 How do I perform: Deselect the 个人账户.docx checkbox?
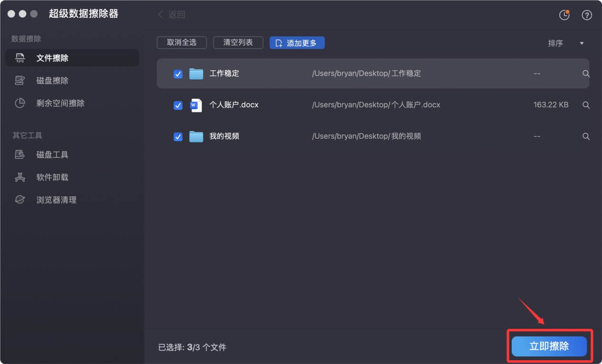coord(178,105)
